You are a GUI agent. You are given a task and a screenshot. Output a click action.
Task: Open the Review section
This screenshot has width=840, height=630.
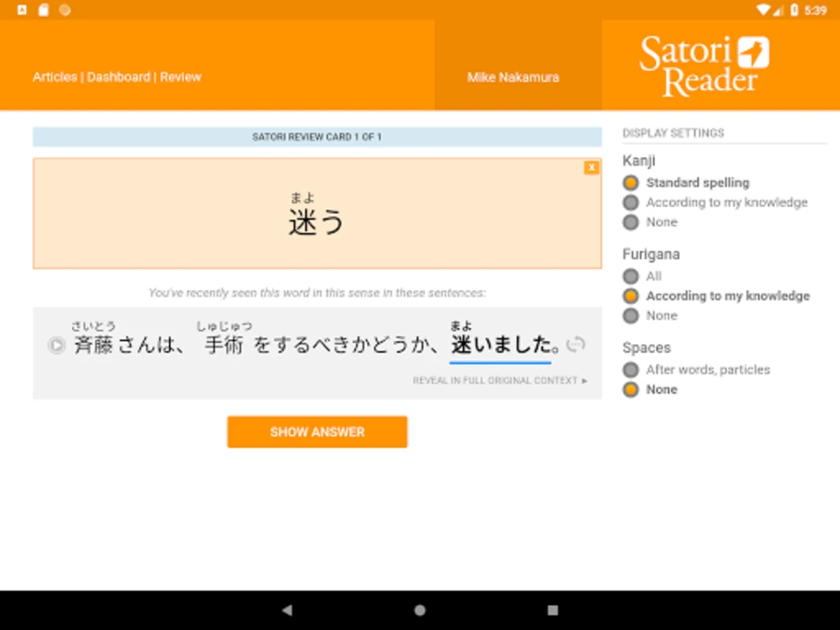click(x=180, y=77)
